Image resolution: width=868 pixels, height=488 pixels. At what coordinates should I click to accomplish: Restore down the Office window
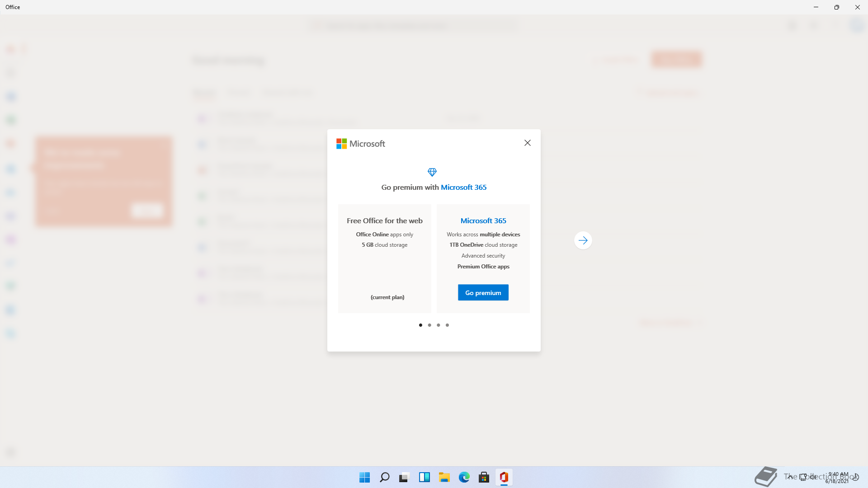coord(837,7)
